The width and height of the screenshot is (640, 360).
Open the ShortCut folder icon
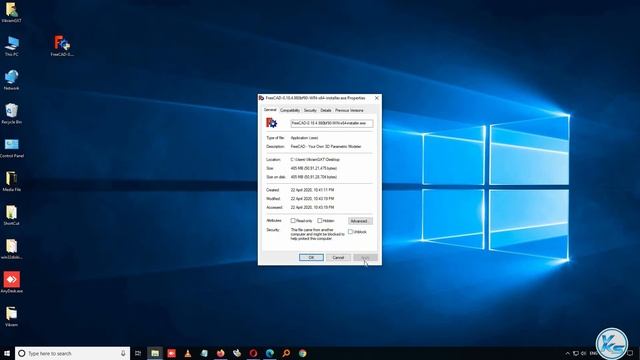click(x=11, y=216)
